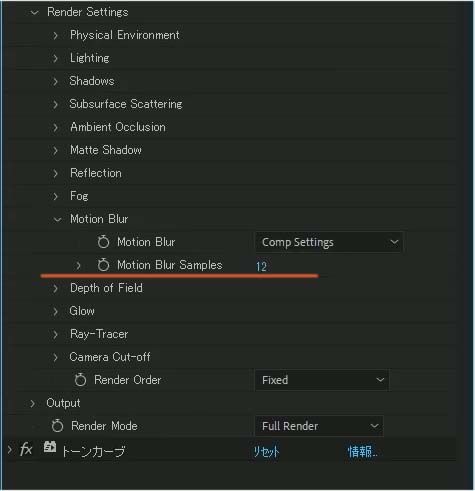Collapse the Render Settings group
Viewport: 475px width, 491px height.
pyautogui.click(x=35, y=13)
